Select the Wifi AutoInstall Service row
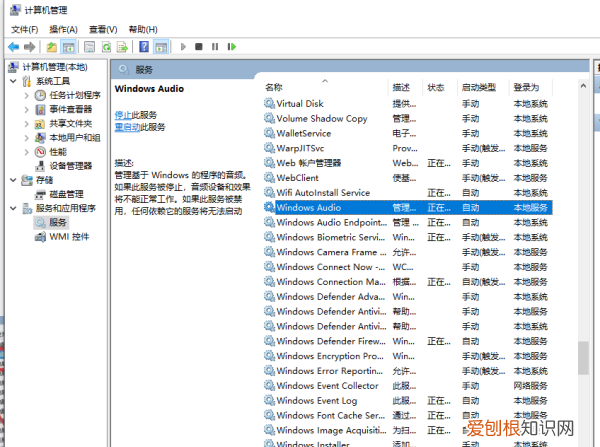 click(408, 193)
